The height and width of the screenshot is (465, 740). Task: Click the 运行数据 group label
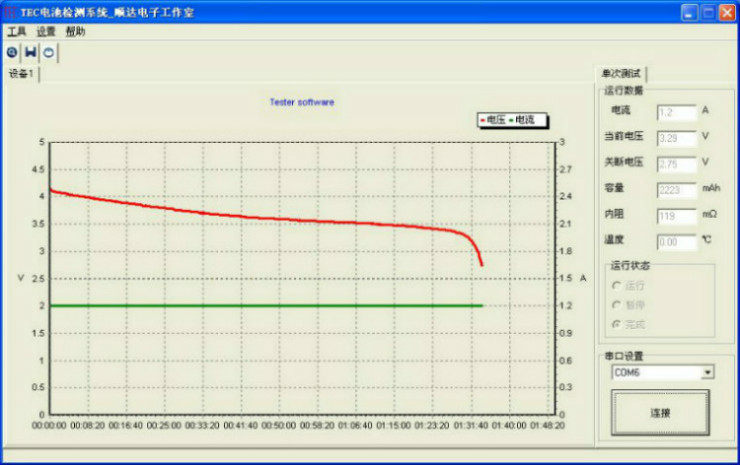pos(624,91)
